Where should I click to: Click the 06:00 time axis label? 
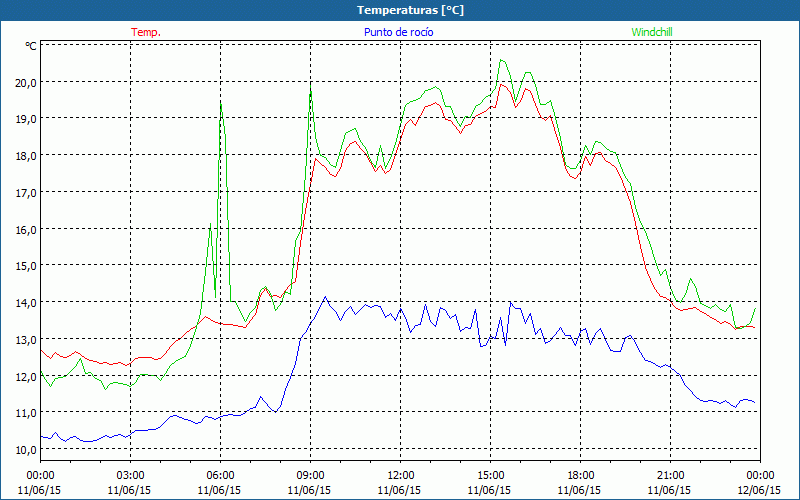[x=220, y=476]
